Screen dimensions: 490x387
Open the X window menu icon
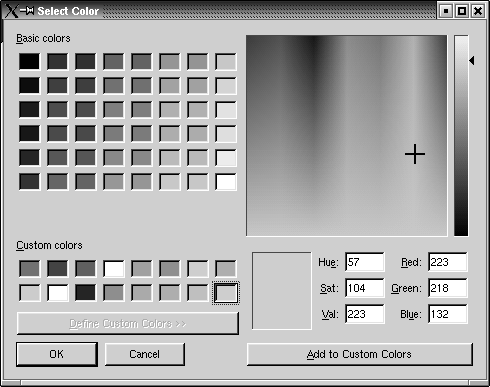(x=11, y=11)
